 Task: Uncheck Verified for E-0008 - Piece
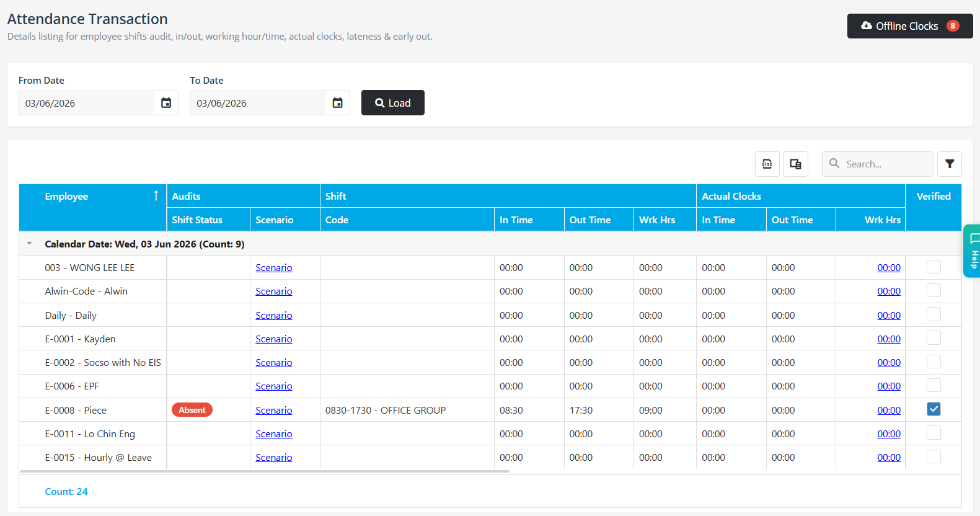point(934,409)
